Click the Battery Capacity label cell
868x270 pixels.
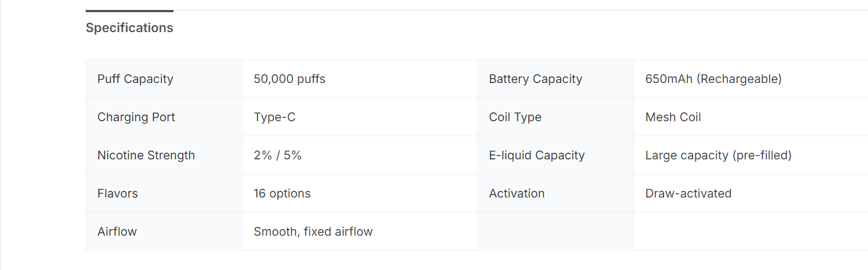pos(535,79)
